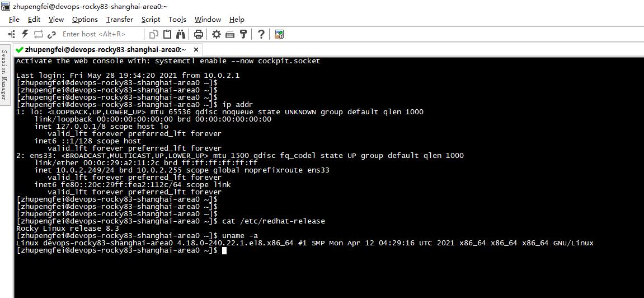The image size is (644, 298).
Task: Click the 'ip addr' command text
Action: (238, 104)
